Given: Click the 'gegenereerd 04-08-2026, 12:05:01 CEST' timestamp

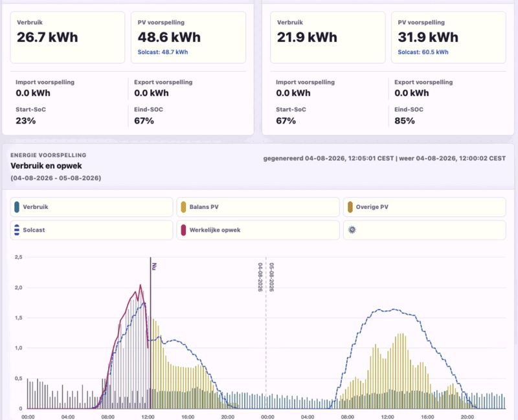Looking at the screenshot, I should click(328, 159).
